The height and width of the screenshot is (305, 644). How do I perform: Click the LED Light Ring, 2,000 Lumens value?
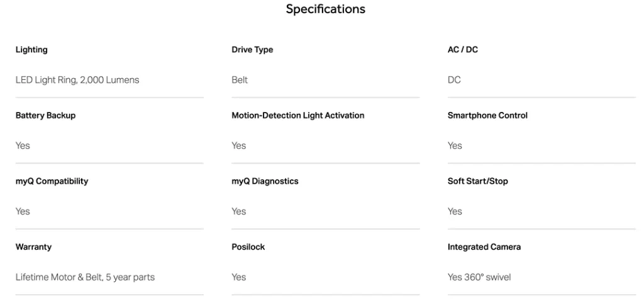pyautogui.click(x=77, y=80)
